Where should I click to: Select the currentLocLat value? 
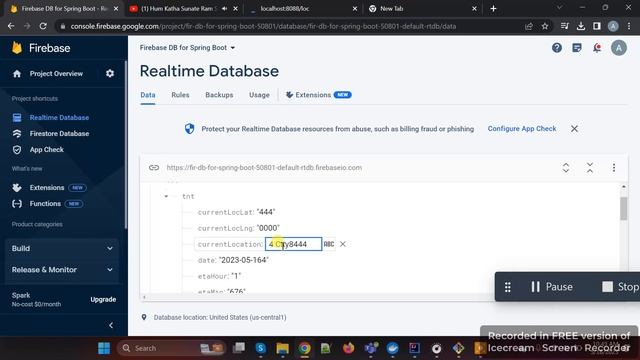[x=266, y=212]
